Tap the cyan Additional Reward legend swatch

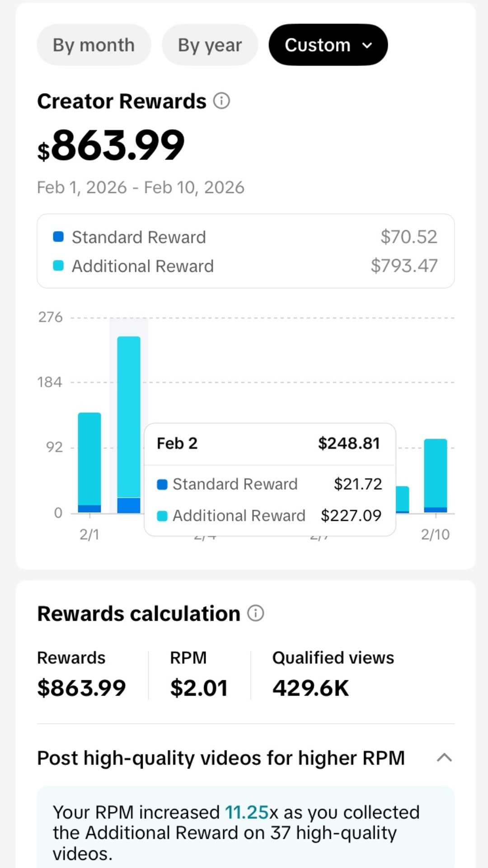tap(58, 266)
